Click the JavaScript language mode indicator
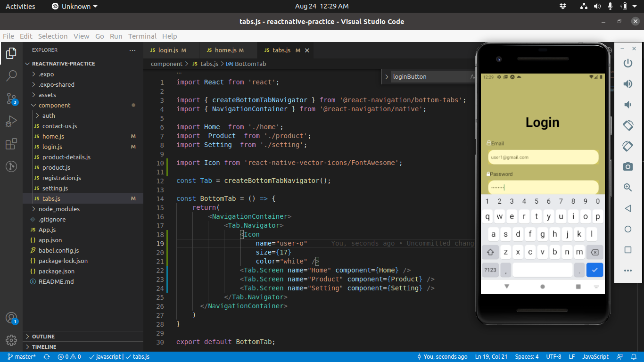644x362 pixels. tap(595, 357)
